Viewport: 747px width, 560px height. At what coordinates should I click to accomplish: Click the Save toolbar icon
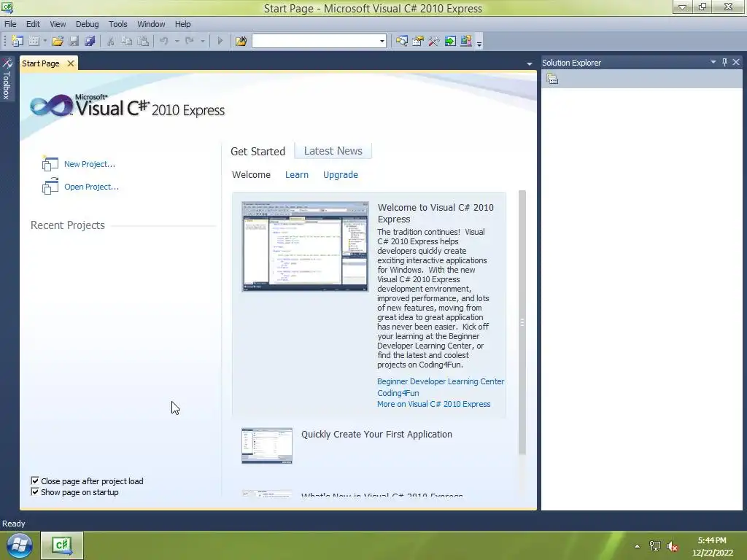(74, 42)
